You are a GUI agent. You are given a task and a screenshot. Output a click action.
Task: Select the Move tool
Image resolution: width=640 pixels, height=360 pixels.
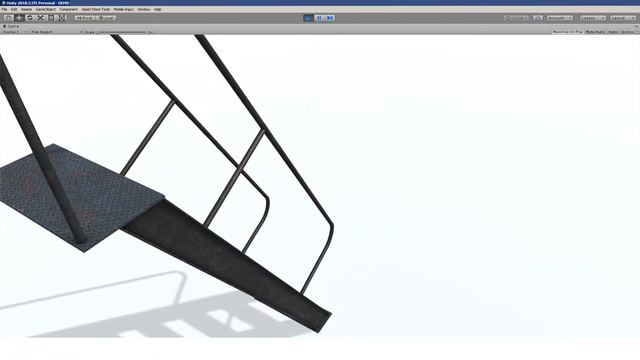[19, 18]
